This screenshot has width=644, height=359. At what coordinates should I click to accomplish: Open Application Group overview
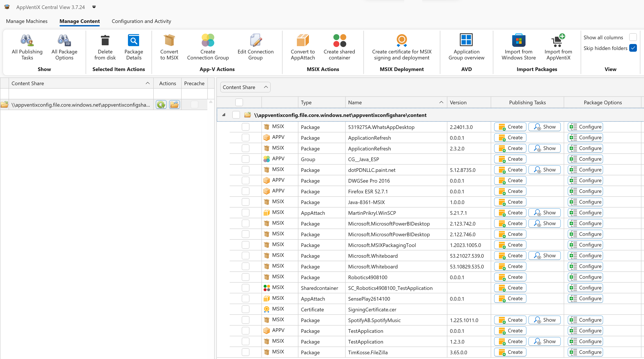(466, 47)
